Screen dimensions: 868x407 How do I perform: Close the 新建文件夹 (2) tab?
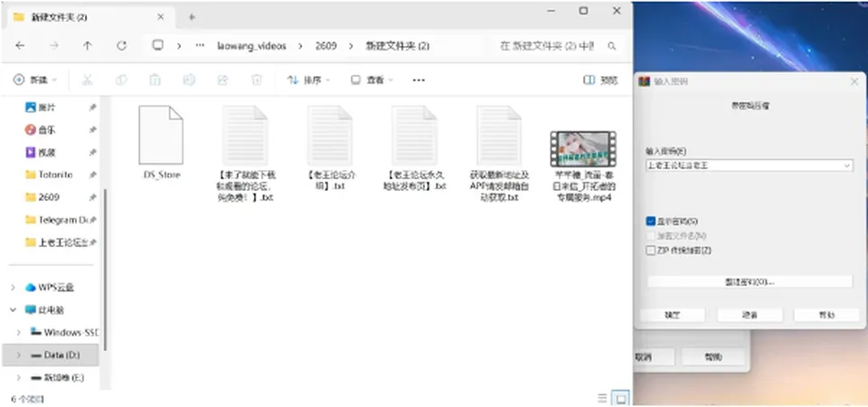click(160, 17)
